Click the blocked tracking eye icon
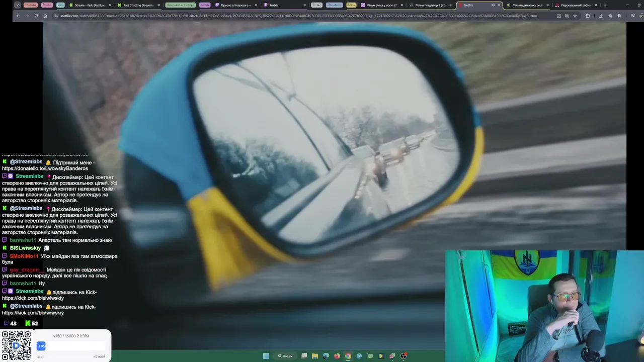Image resolution: width=644 pixels, height=362 pixels. (x=567, y=16)
